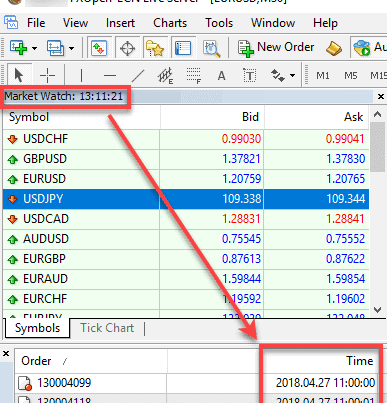Sort by the Order column header

[91, 361]
